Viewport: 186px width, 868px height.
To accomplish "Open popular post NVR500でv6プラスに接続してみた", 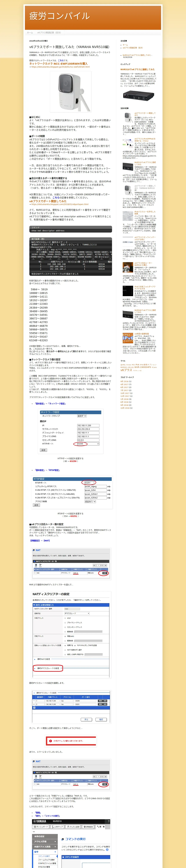I will click(x=145, y=311).
